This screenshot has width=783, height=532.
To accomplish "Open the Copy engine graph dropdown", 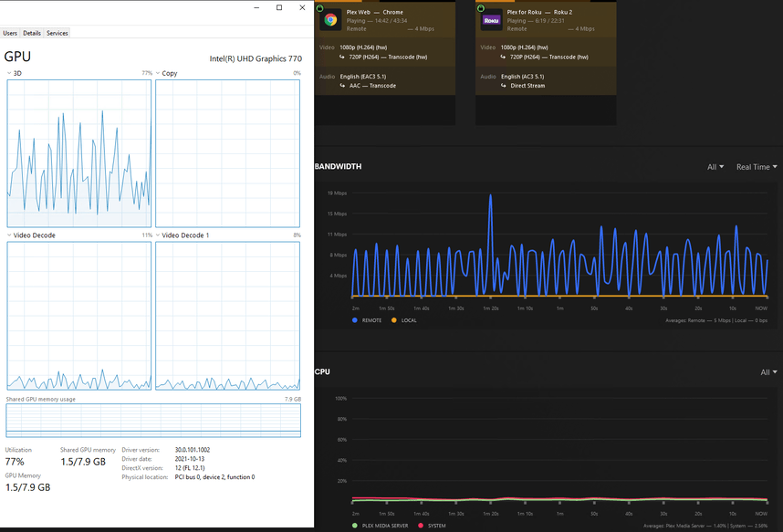I will (158, 73).
